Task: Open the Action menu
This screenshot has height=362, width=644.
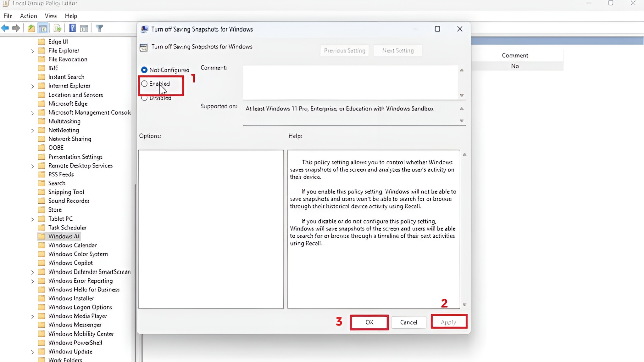Action: [x=28, y=16]
